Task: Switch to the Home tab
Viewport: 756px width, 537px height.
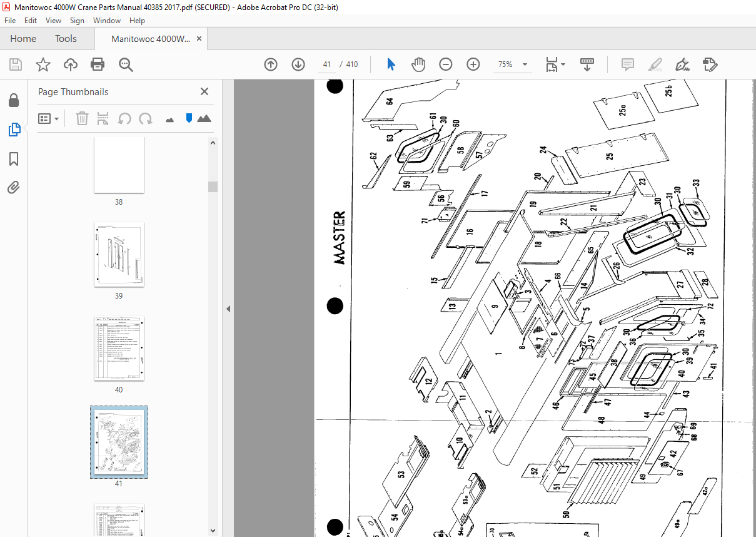Action: (23, 39)
